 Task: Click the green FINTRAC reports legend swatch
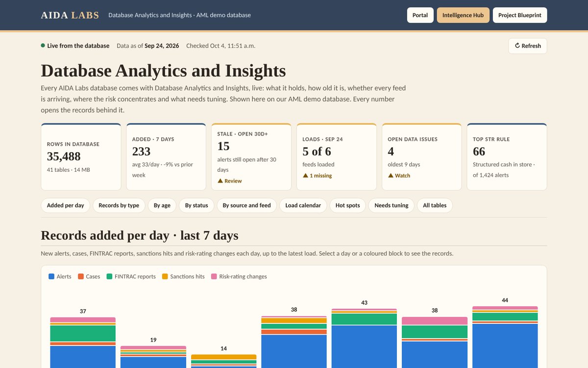pos(109,277)
